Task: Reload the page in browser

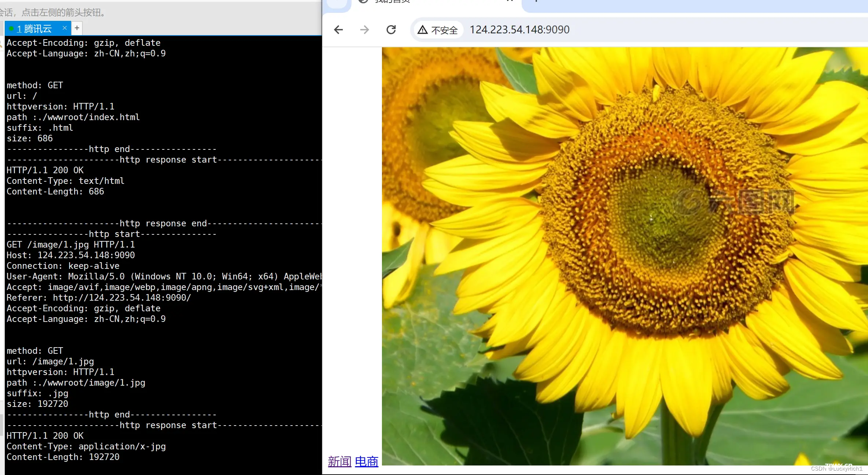Action: 391,30
